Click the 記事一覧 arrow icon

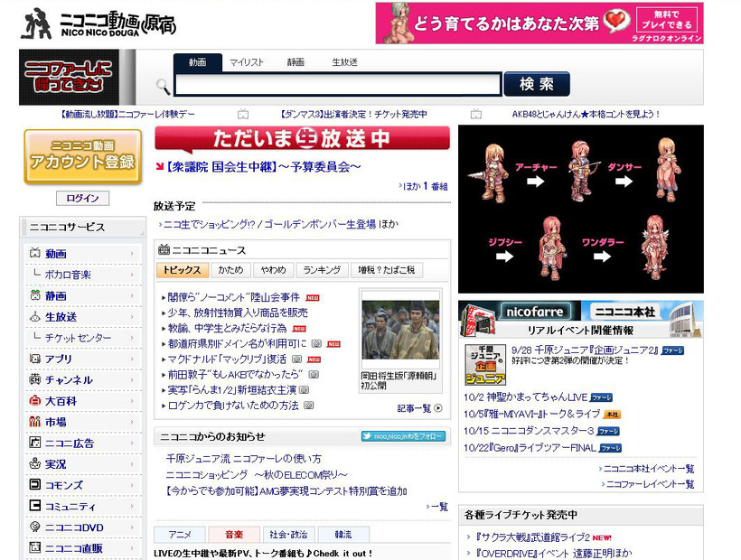[438, 408]
